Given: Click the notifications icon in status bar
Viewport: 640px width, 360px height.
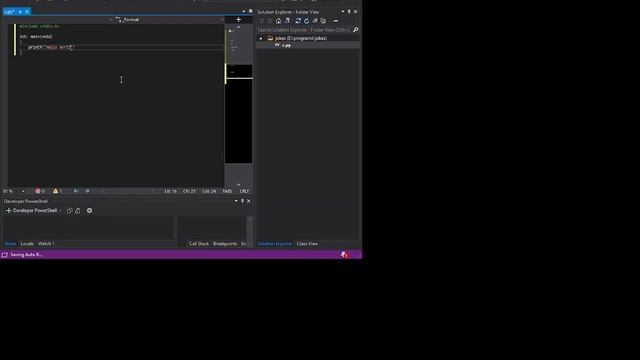Looking at the screenshot, I should (x=344, y=255).
